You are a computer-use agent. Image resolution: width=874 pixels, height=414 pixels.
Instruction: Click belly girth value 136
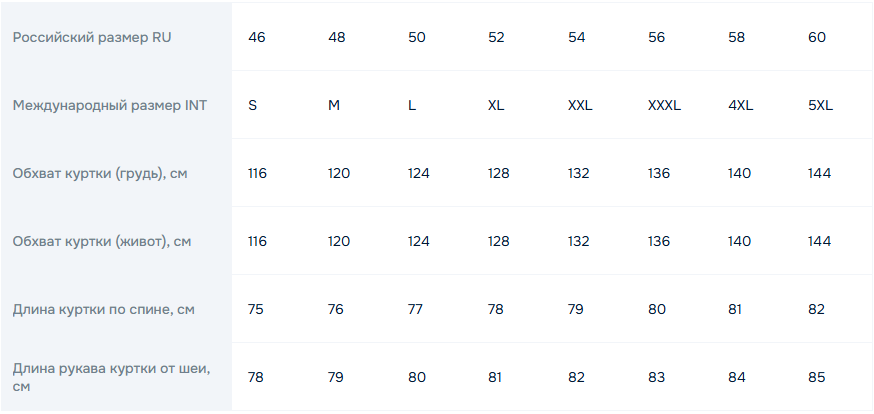click(x=659, y=241)
